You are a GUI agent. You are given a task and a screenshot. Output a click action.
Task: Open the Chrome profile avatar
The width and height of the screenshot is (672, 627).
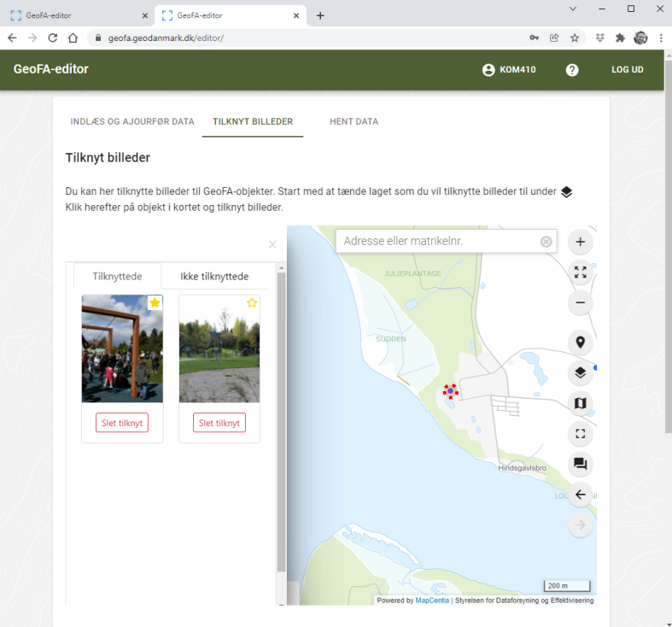pyautogui.click(x=640, y=38)
